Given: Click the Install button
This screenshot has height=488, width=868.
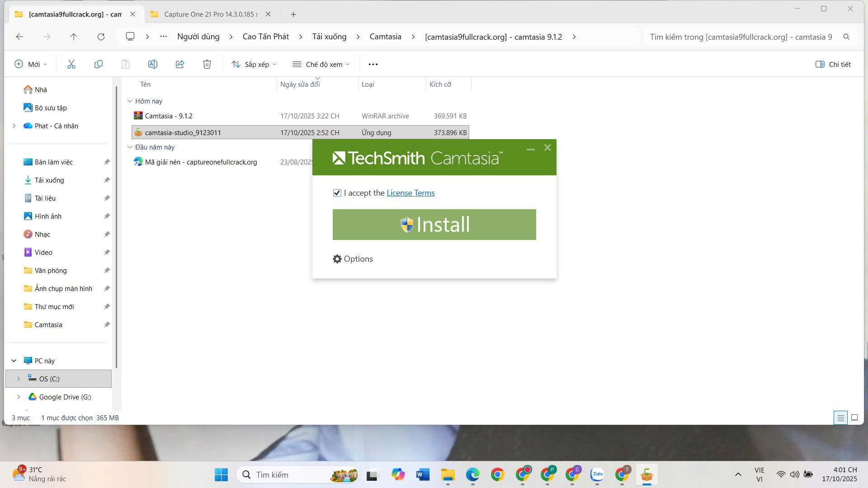Looking at the screenshot, I should coord(434,225).
